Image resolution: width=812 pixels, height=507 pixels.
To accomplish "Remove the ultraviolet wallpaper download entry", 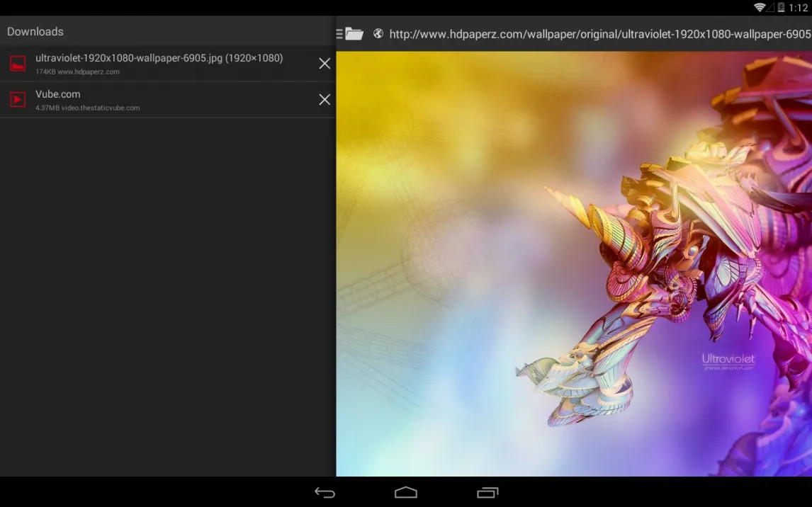I will [325, 64].
